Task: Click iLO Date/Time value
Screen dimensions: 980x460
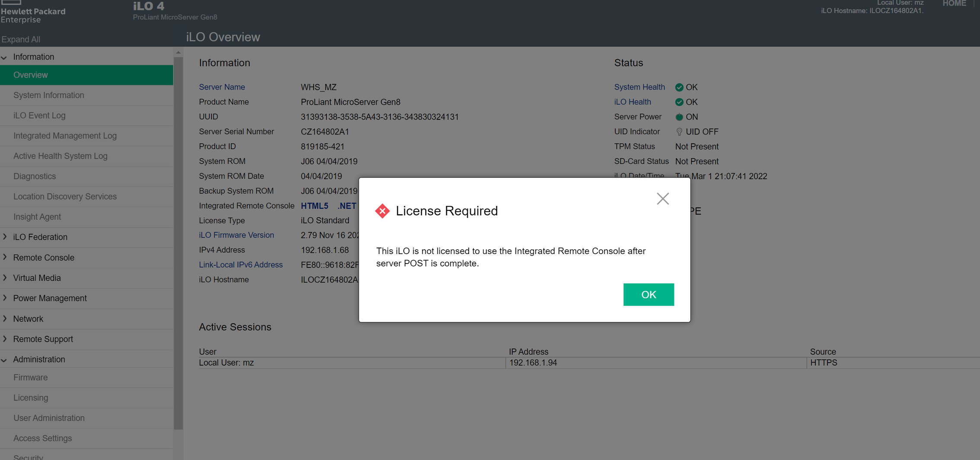Action: [721, 176]
